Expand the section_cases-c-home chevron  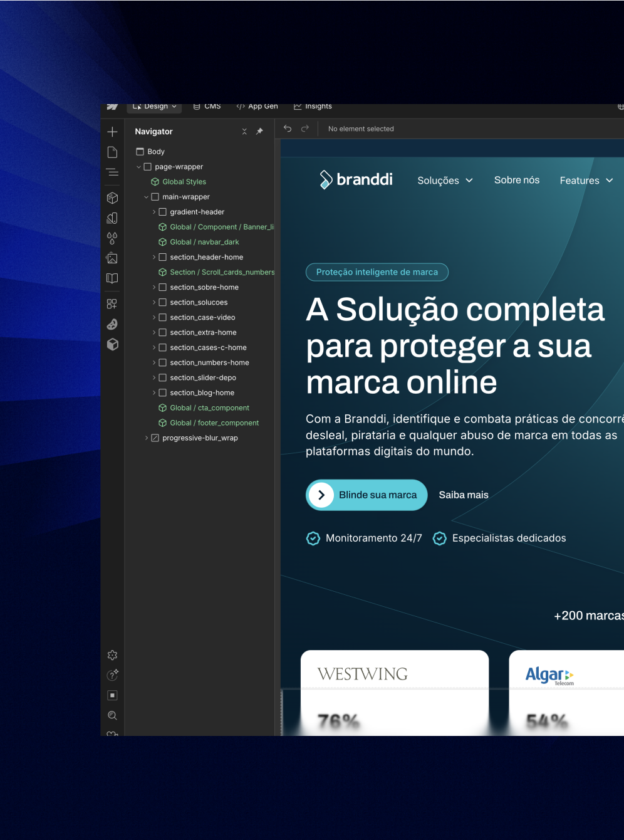(x=153, y=347)
